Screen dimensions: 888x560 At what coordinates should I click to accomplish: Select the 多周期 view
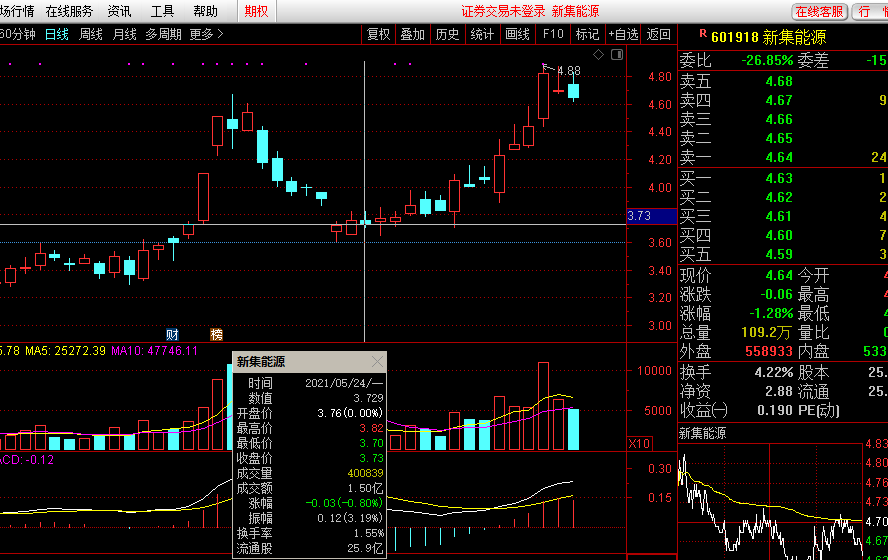163,35
